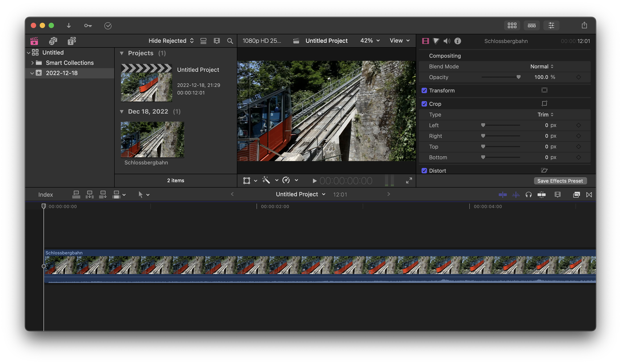Open timeline clip appearance filmstrip icon
This screenshot has width=621, height=364.
click(x=558, y=195)
